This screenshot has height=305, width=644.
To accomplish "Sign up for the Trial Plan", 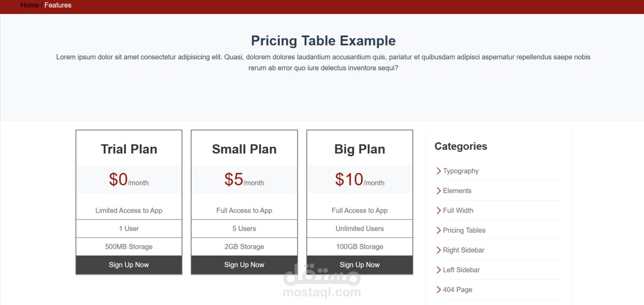I will click(x=129, y=265).
